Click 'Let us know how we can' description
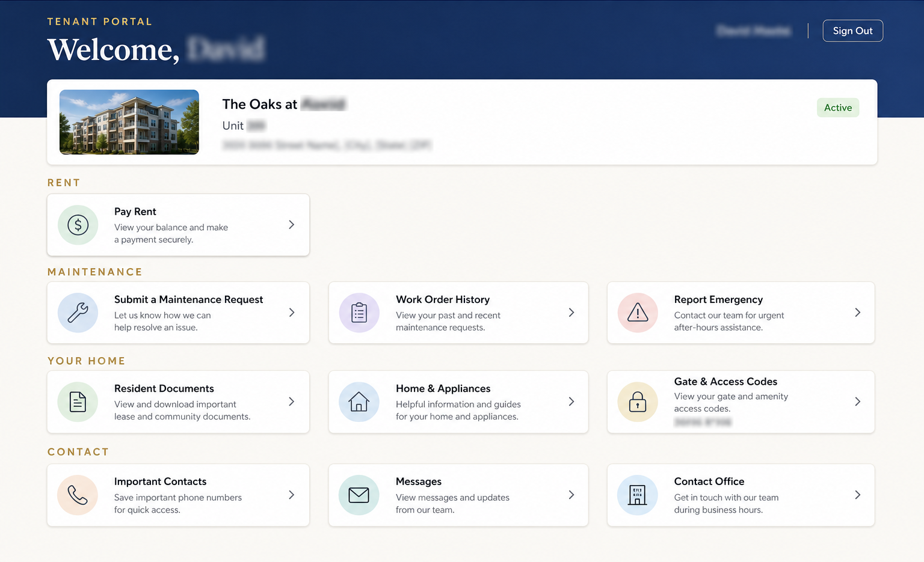Viewport: 924px width, 562px height. (162, 315)
